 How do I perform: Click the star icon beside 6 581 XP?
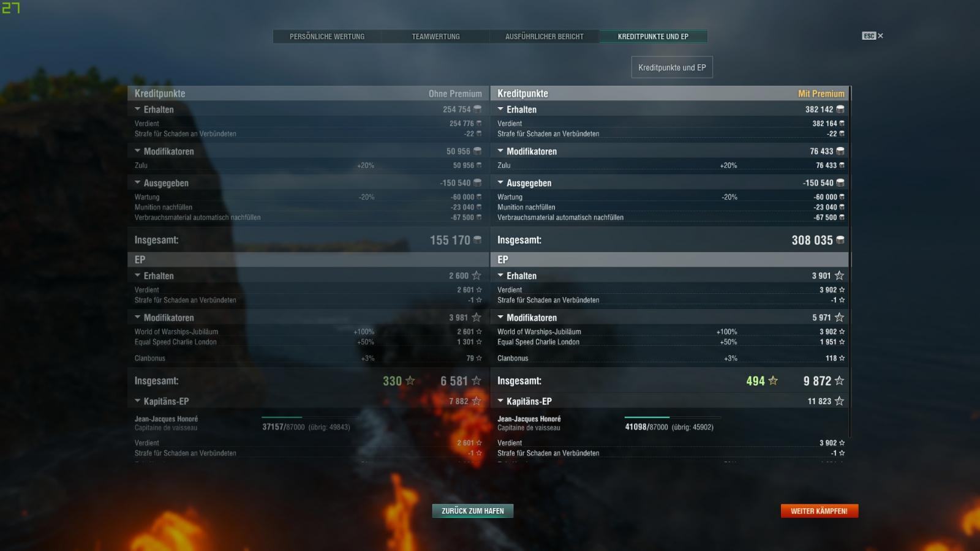(477, 381)
